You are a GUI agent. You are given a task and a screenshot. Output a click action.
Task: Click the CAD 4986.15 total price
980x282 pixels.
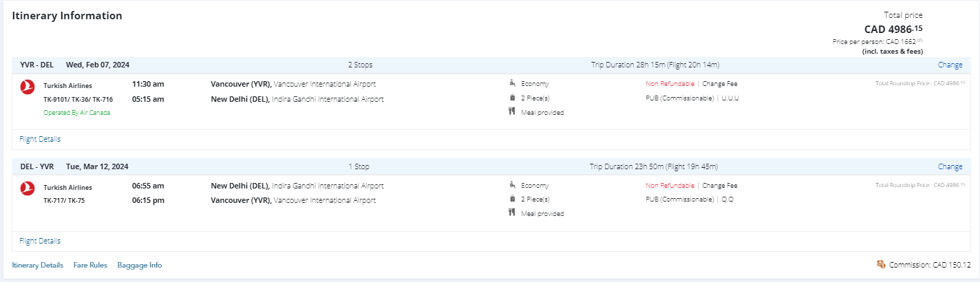893,30
